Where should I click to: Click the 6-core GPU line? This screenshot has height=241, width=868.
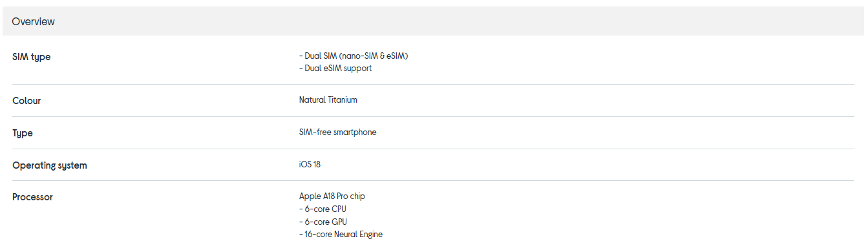click(324, 222)
